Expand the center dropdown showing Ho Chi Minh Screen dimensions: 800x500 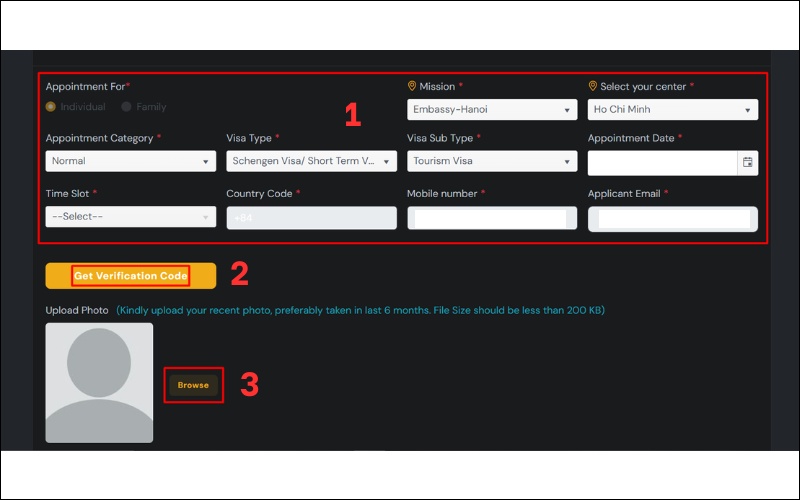click(x=672, y=110)
